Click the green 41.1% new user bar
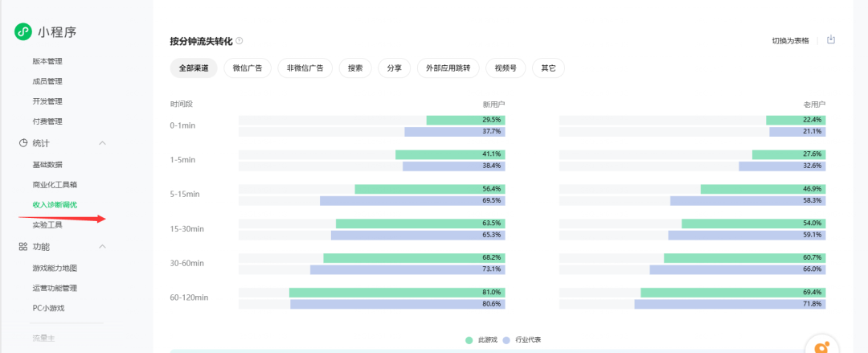 450,154
